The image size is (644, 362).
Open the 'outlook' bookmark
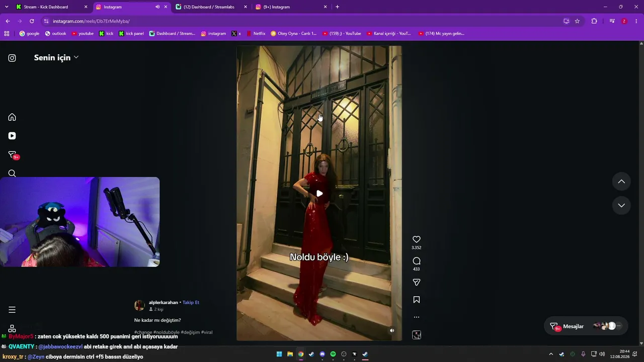(x=55, y=34)
